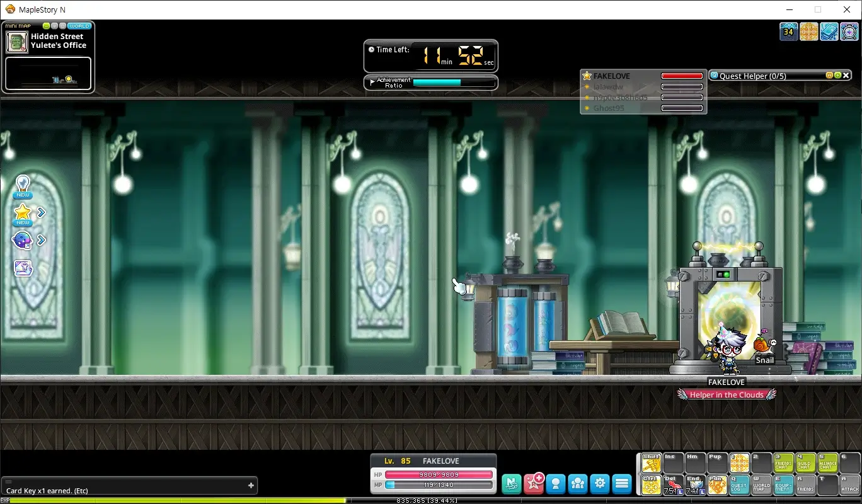
Task: Click the grey square minimap button
Action: pyautogui.click(x=62, y=26)
